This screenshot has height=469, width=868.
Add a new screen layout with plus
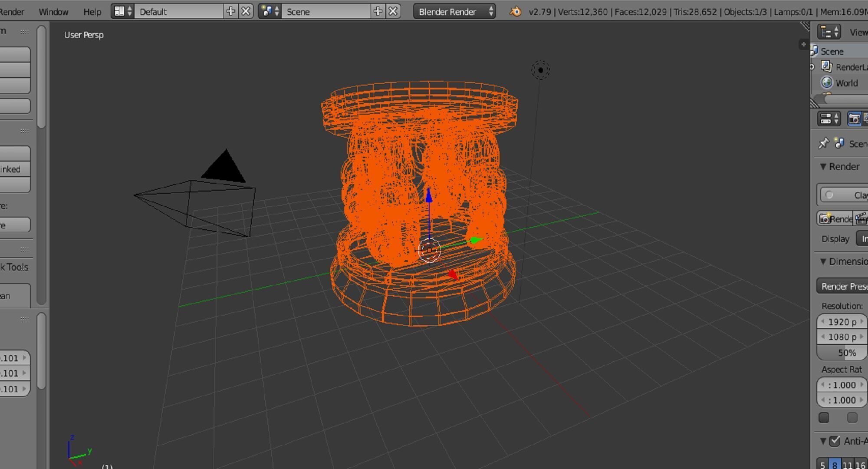[x=230, y=11]
